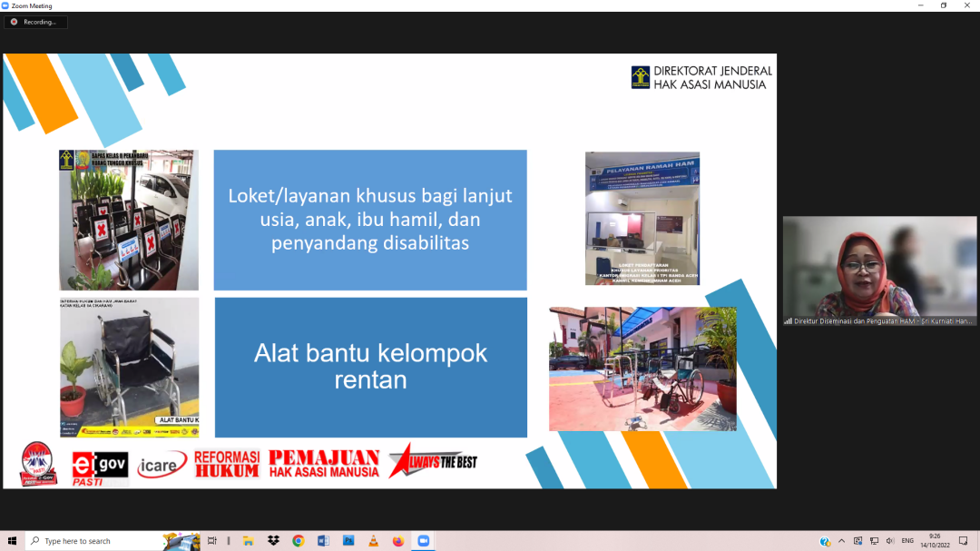
Task: Click the Recording indicator badge
Action: point(35,22)
